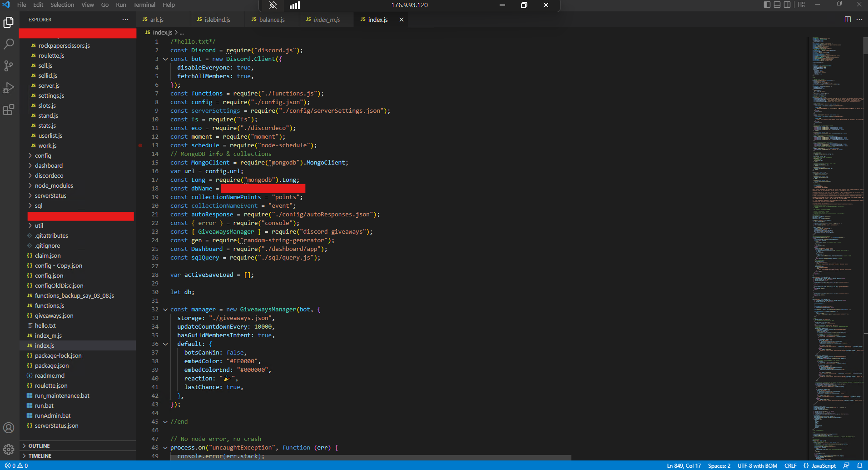Open the Run and Debug view
This screenshot has width=868, height=470.
(9, 88)
